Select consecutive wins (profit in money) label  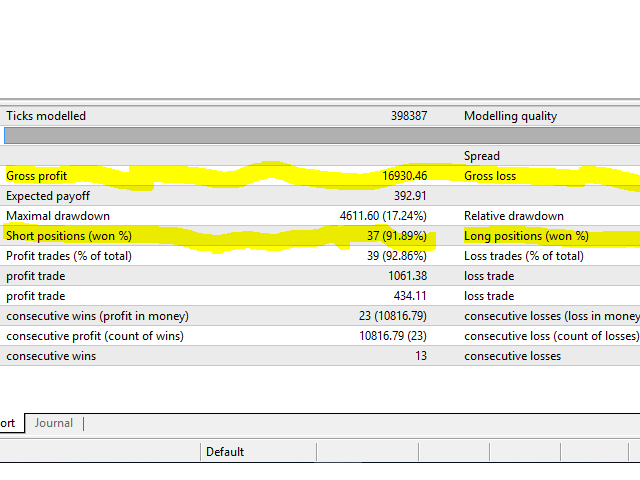coord(98,316)
